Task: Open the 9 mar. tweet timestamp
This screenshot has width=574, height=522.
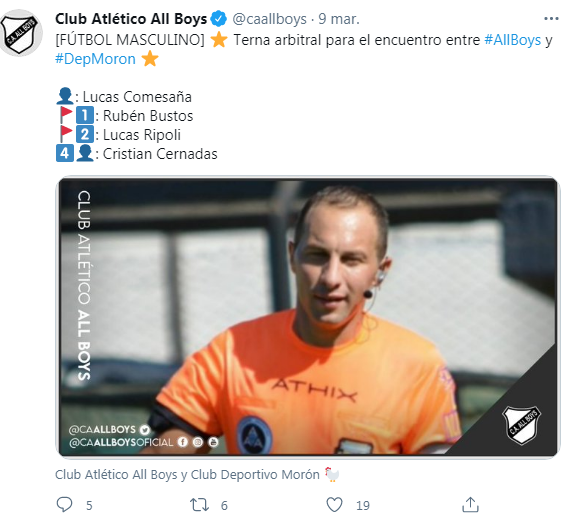Action: [x=339, y=19]
